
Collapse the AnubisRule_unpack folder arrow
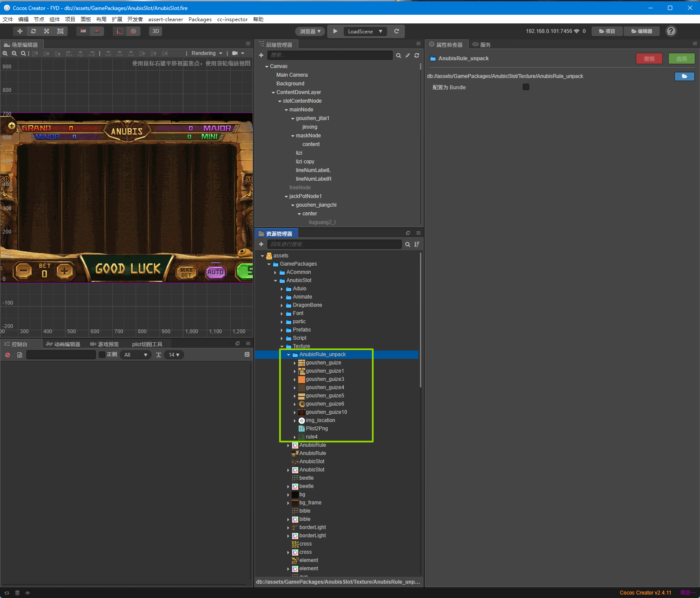click(288, 354)
